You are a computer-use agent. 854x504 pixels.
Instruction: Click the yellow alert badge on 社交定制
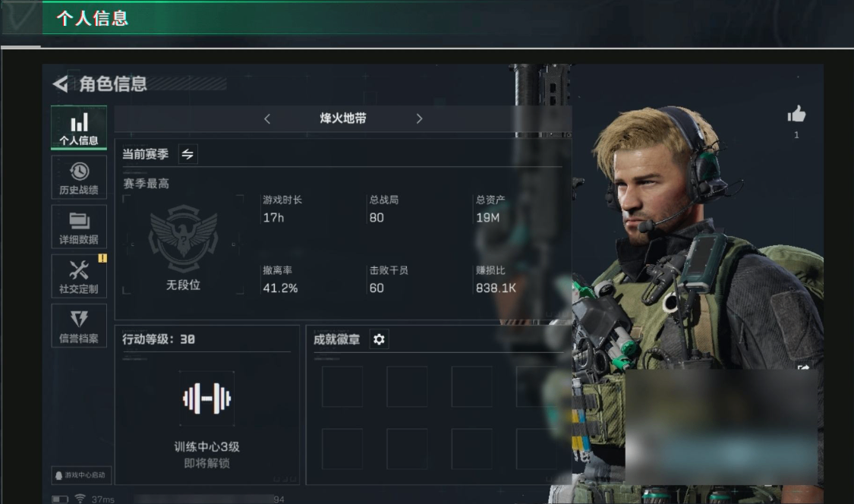(x=102, y=258)
